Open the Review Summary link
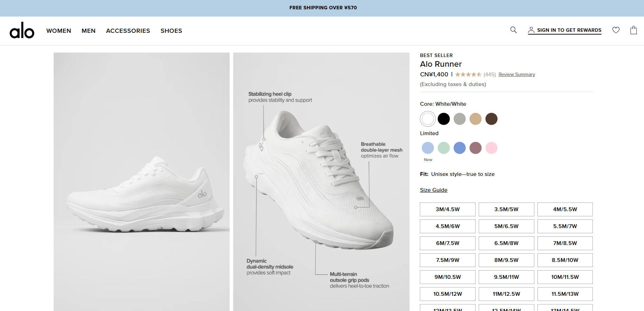This screenshot has width=644, height=311. tap(516, 75)
